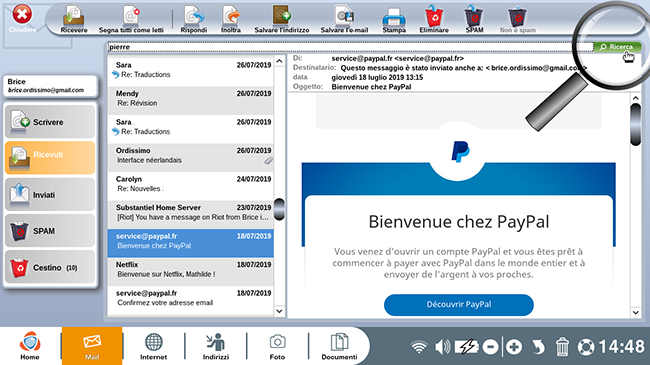Print the message with Stampa
Viewport: 650px width, 365px height.
pos(394,19)
